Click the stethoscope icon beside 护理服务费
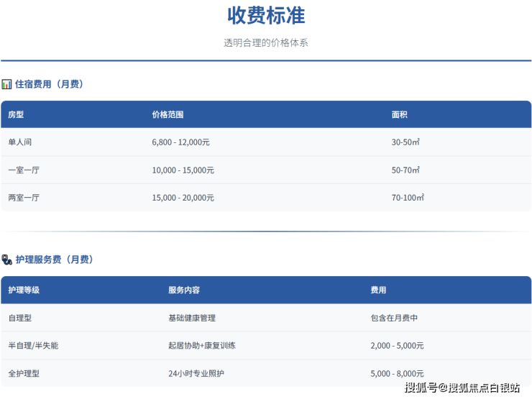 (x=6, y=260)
